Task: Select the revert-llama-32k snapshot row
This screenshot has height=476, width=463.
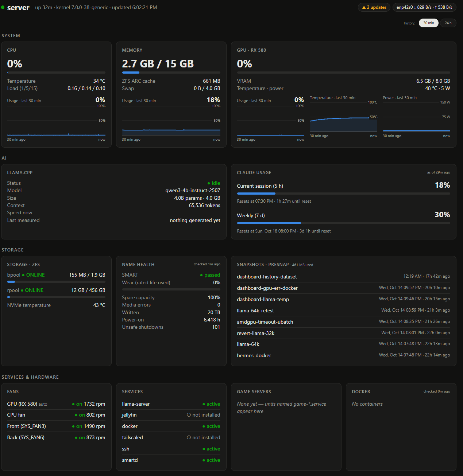Action: 343,333
